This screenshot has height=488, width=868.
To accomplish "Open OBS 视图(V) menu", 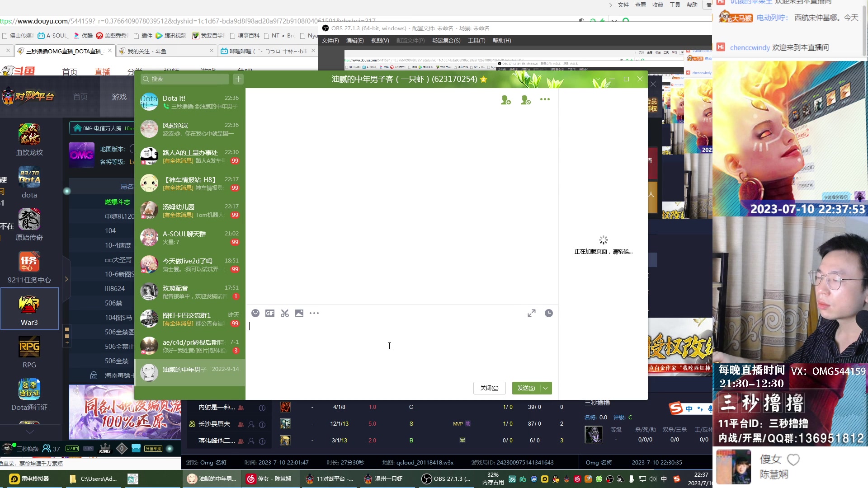I will tap(380, 41).
